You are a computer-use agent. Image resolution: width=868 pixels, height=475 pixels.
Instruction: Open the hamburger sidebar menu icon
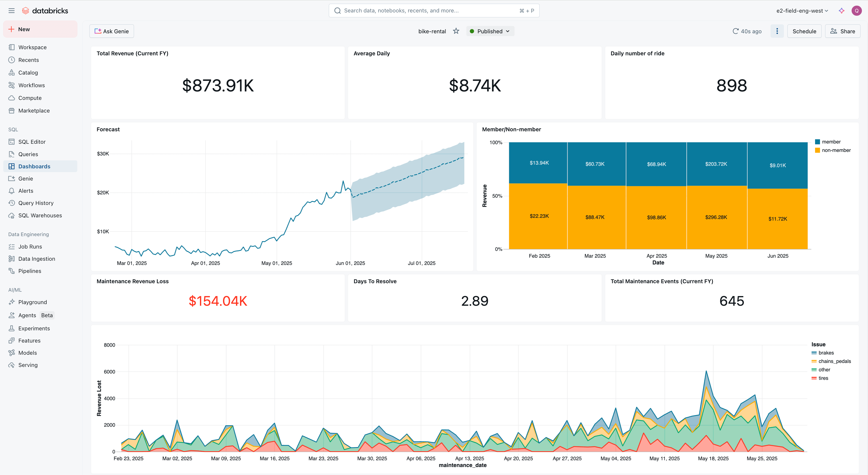[11, 11]
